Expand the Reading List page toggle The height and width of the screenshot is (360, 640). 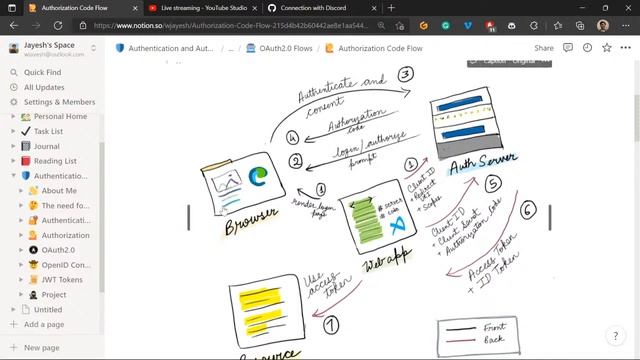[13, 161]
